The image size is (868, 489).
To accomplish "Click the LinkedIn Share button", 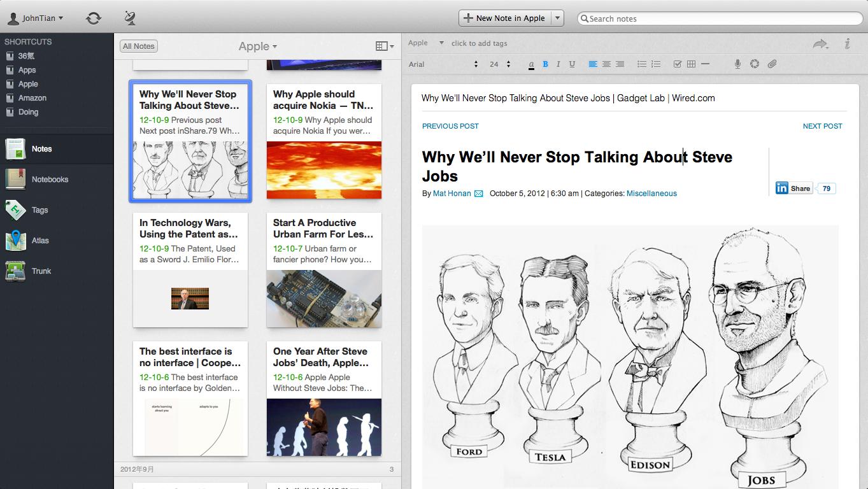I will [x=793, y=188].
